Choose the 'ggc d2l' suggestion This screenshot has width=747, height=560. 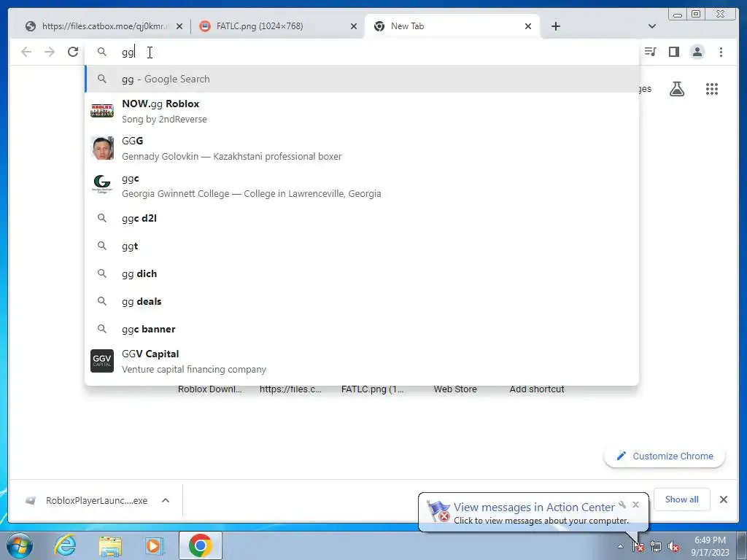(x=362, y=218)
